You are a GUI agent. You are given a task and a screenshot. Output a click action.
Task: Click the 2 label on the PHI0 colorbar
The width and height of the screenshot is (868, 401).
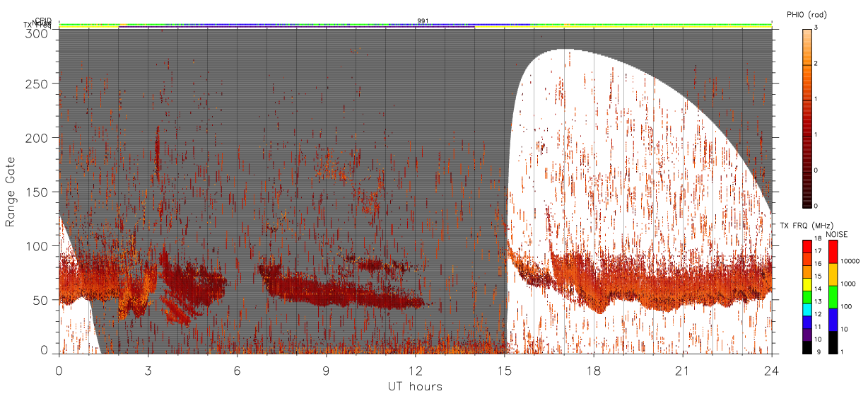pos(816,64)
